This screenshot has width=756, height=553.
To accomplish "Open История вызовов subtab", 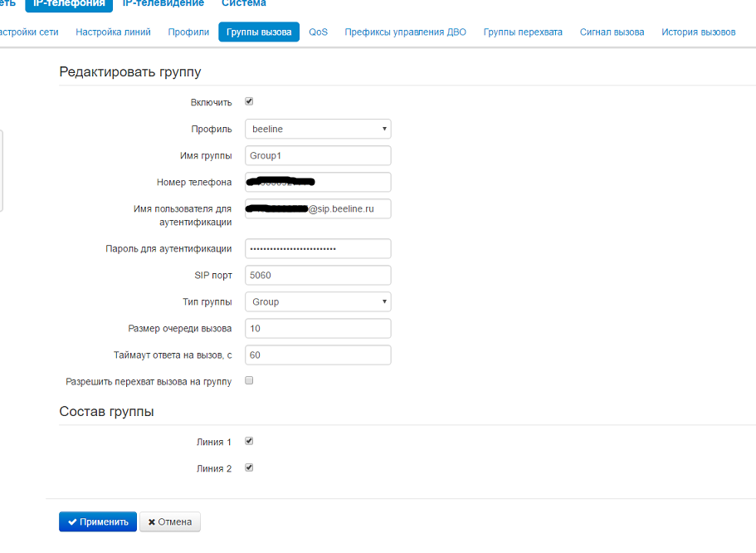I will click(x=698, y=32).
